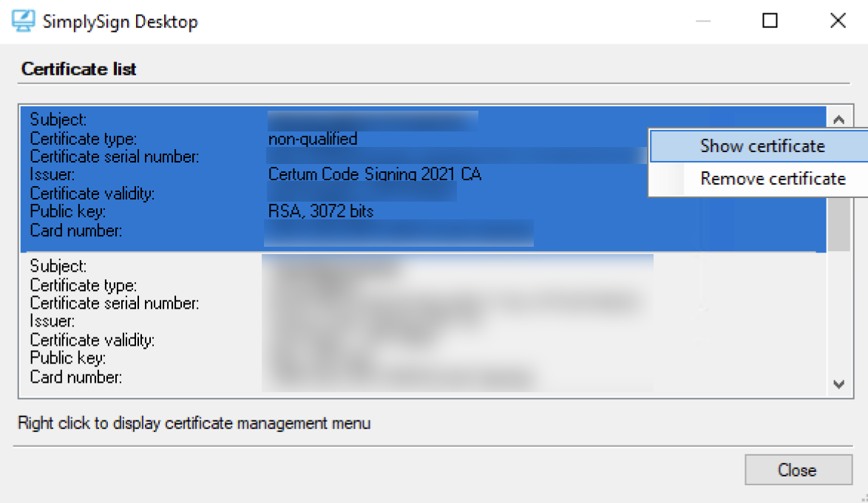Viewport: 868px width, 503px height.
Task: Click 'Certificate serial number:' in first certificate
Action: (114, 157)
